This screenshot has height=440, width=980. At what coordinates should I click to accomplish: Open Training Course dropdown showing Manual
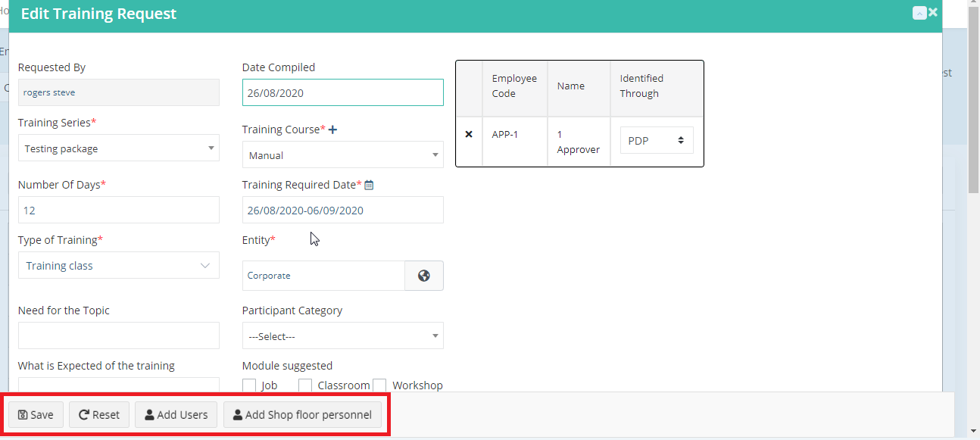(343, 155)
